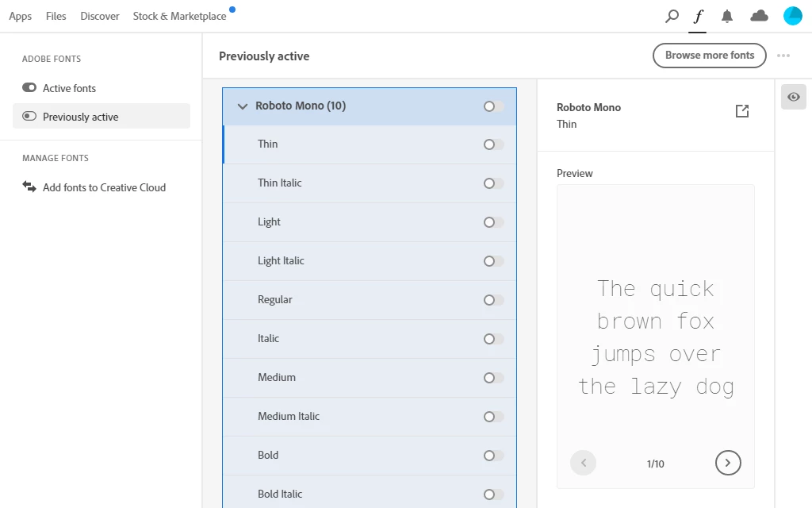Viewport: 812px width, 508px height.
Task: Toggle activation for whole Roboto Mono family
Action: coord(493,106)
